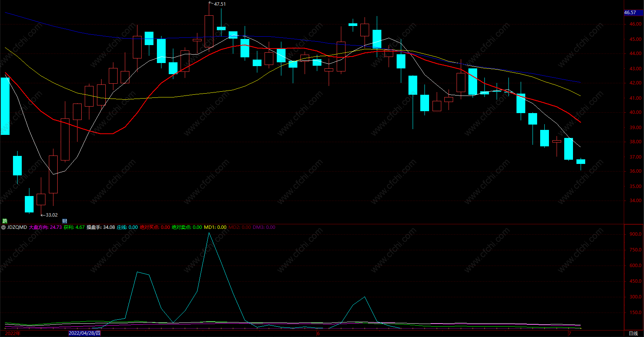Click the highlighted 46.57 price tag
644x337 pixels.
click(633, 13)
